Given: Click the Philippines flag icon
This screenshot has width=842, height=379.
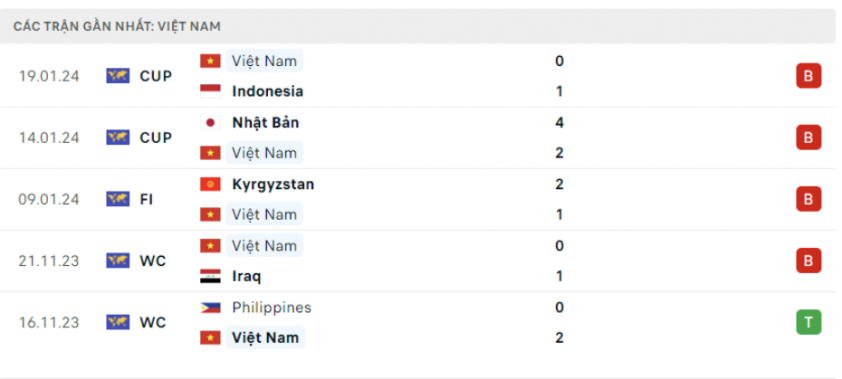Looking at the screenshot, I should coord(210,308).
